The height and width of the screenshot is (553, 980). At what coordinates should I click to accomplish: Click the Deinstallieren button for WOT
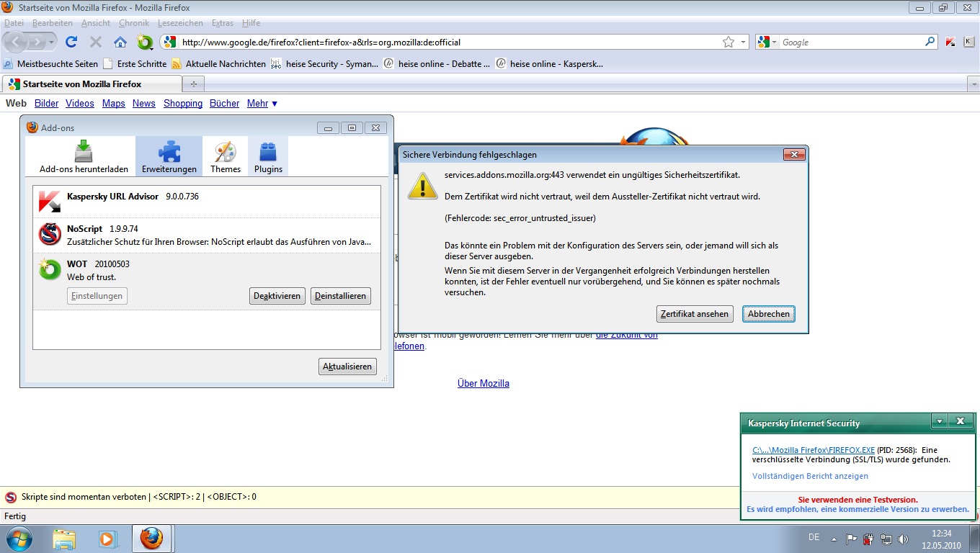click(341, 296)
